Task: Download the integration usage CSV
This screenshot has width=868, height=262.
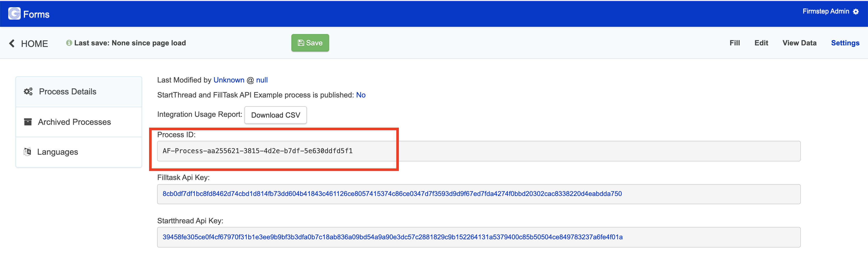Action: tap(275, 115)
